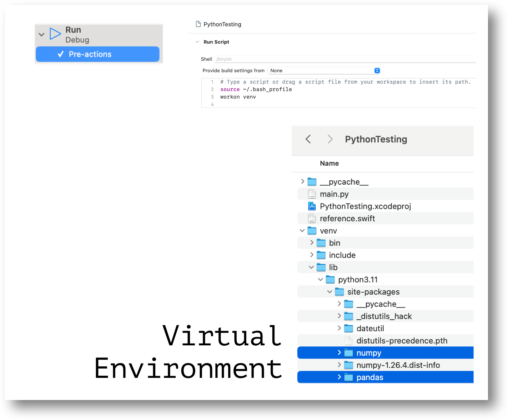Expand the numpy-1.26.4.dist-info folder
This screenshot has width=508, height=420.
339,365
